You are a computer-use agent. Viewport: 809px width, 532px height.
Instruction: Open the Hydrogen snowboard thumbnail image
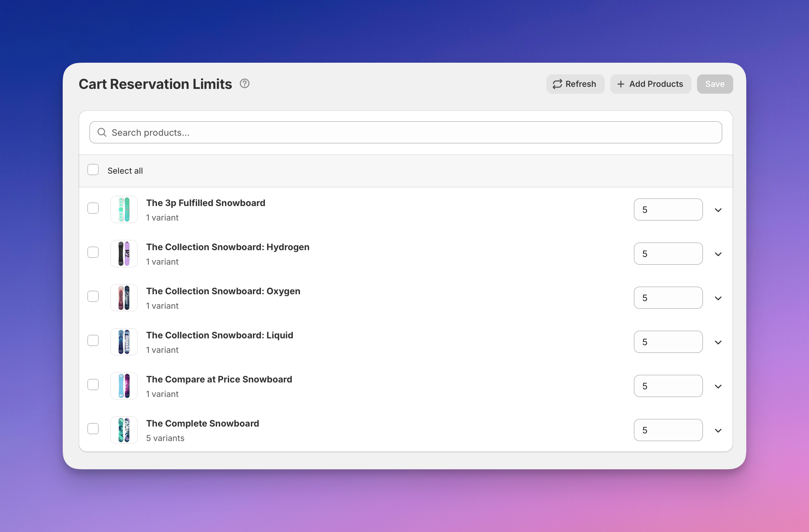coord(124,254)
